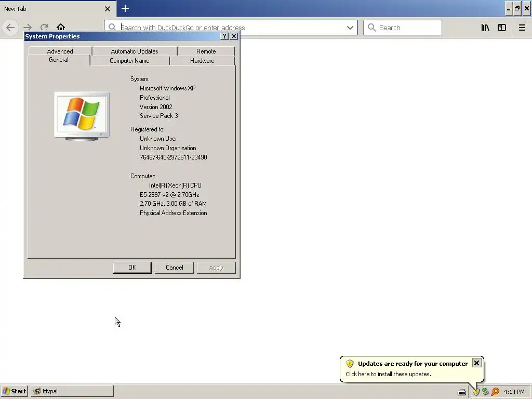Switch to the Computer Name tab
The height and width of the screenshot is (399, 532).
[x=129, y=61]
